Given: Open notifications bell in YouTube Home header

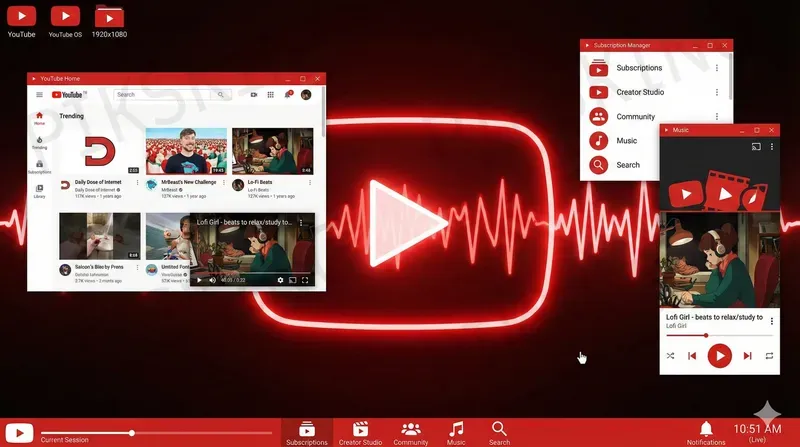Looking at the screenshot, I should pos(288,94).
